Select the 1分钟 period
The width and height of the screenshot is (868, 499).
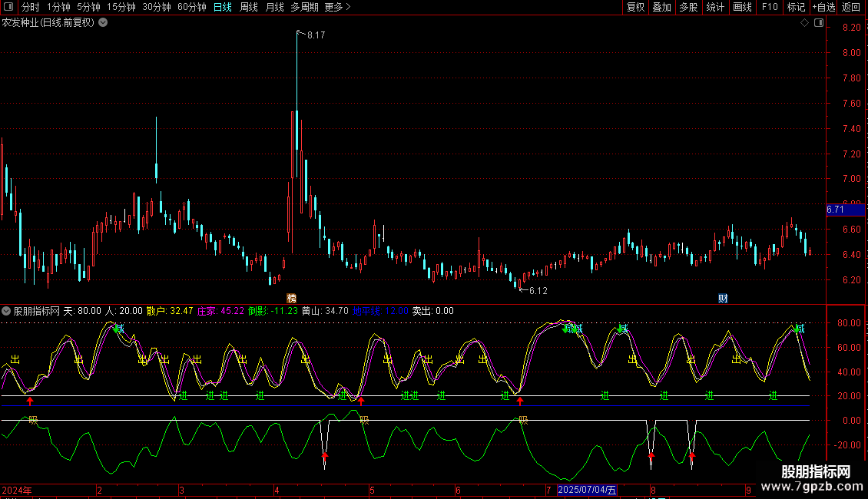[x=58, y=7]
